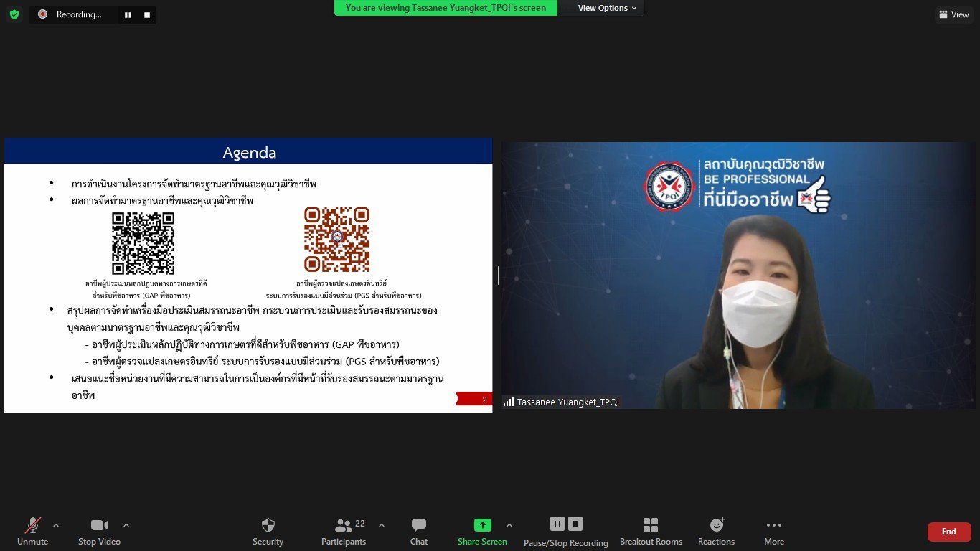Open the Reactions menu

[717, 532]
